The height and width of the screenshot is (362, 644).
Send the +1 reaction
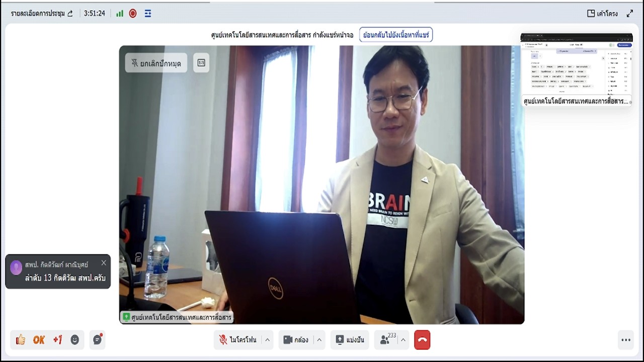[57, 340]
